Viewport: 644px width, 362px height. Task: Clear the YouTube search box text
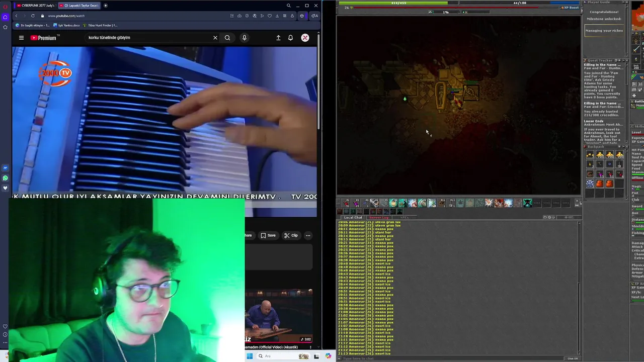[x=215, y=38]
